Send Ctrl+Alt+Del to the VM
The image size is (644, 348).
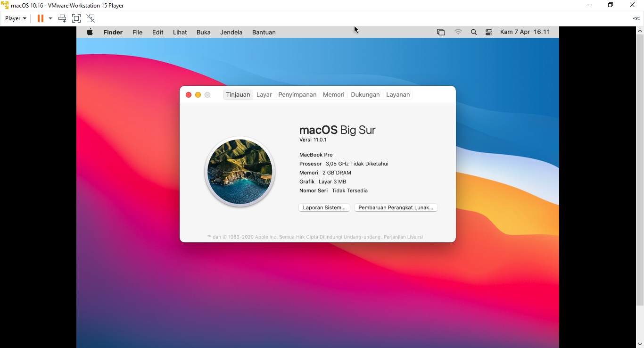[x=62, y=18]
